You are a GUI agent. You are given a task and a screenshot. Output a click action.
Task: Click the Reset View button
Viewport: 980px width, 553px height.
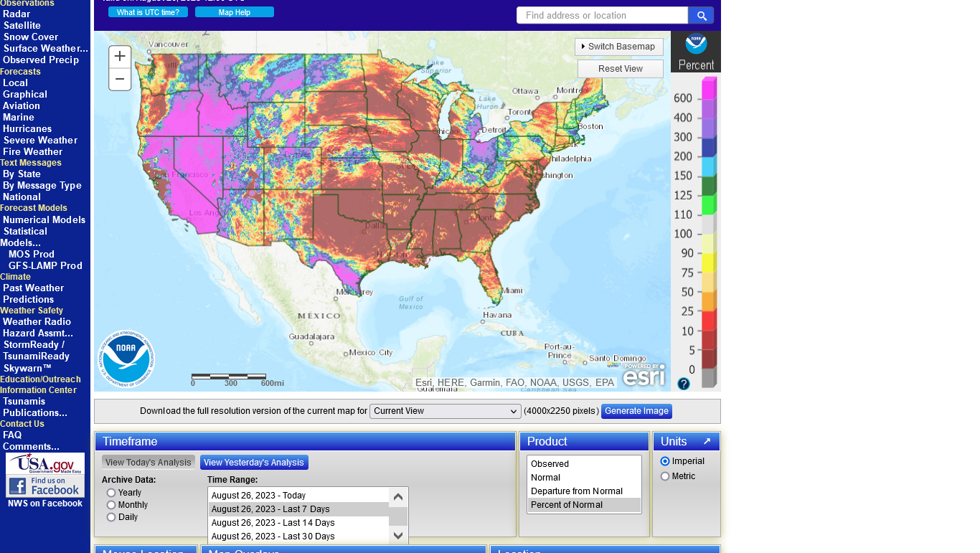(x=621, y=69)
